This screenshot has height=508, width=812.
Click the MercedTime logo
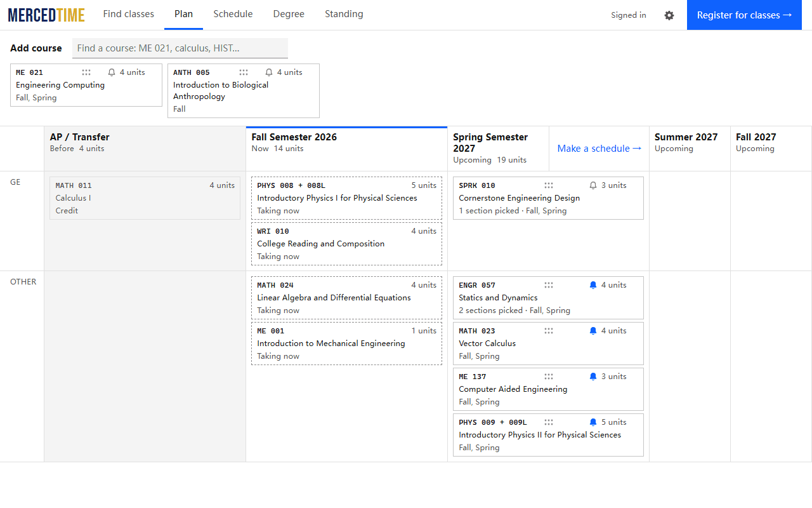click(46, 15)
